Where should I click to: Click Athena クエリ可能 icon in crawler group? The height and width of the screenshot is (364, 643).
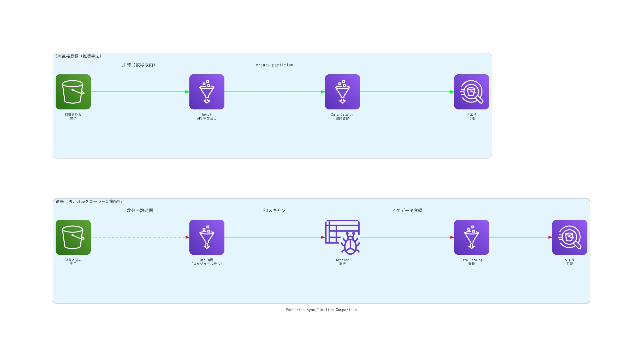[x=570, y=237]
